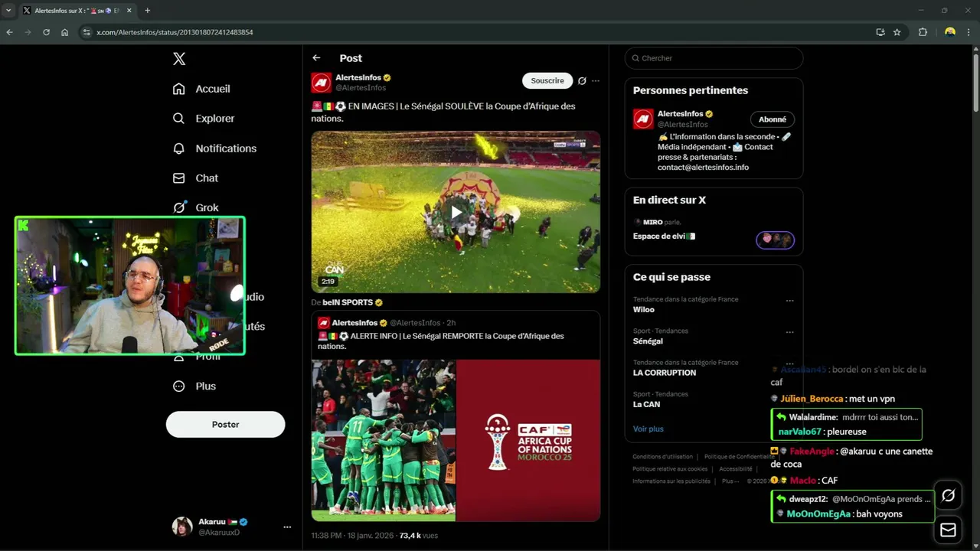
Task: Open the floating messages envelope button
Action: (x=948, y=530)
